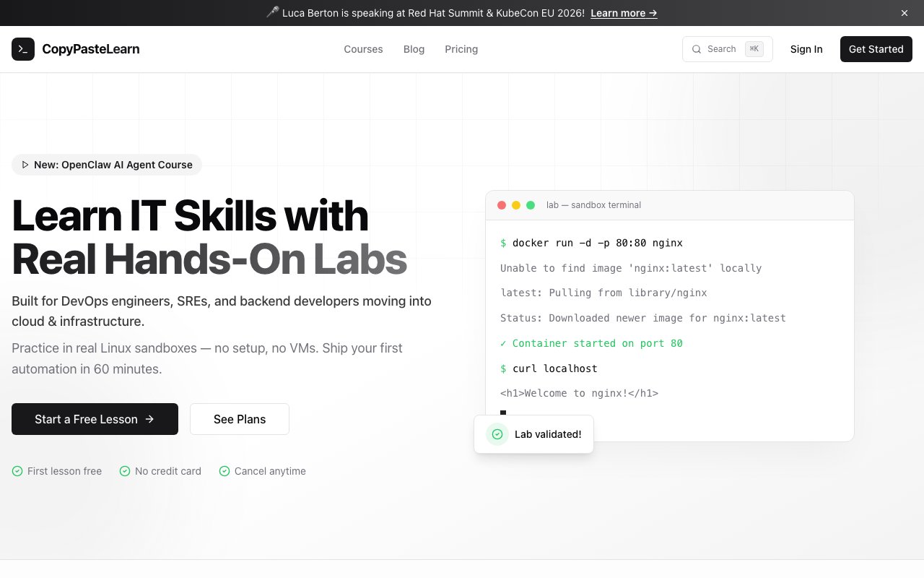
Task: Click the 'latest: Pulling from library/nginx' line
Action: [603, 293]
